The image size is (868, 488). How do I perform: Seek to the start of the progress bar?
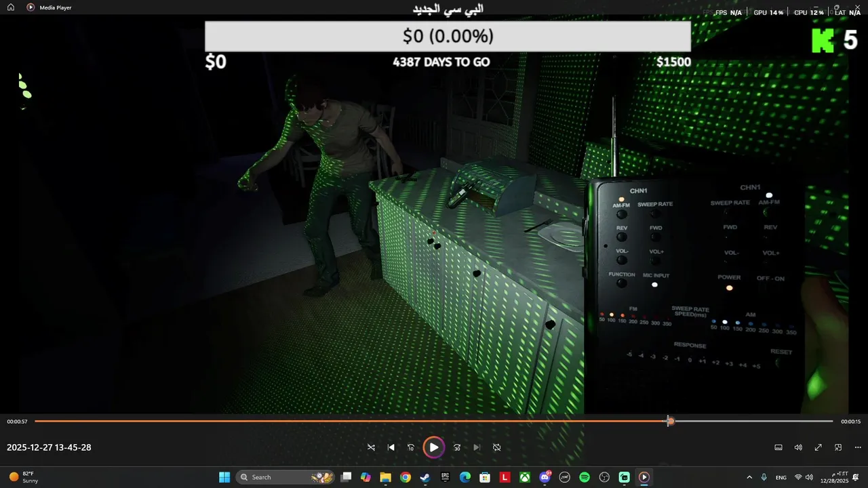click(x=36, y=422)
